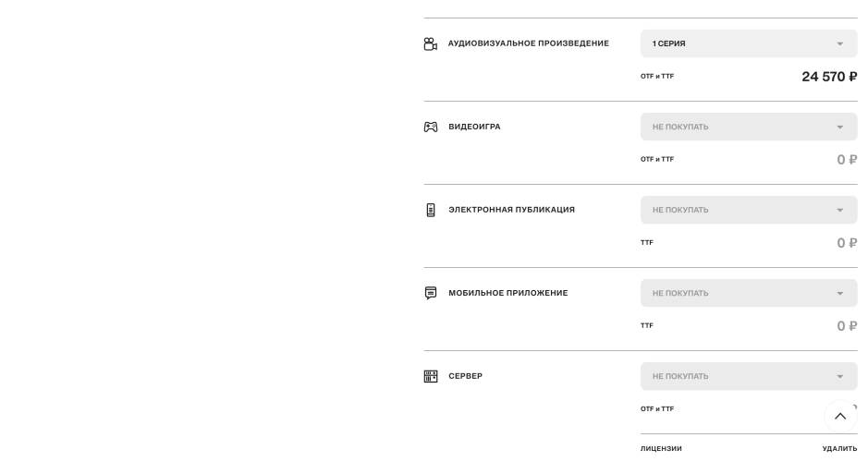868x462 pixels.
Task: Open the '1 серия' audiovisual dropdown
Action: pyautogui.click(x=749, y=43)
